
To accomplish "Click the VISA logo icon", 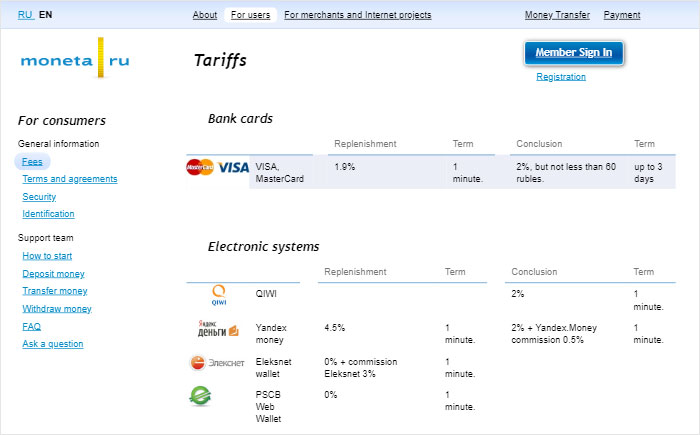I will [x=233, y=167].
